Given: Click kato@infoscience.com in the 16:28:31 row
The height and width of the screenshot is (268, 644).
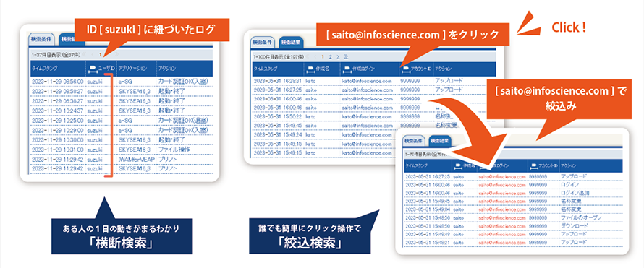Looking at the screenshot, I should 366,81.
